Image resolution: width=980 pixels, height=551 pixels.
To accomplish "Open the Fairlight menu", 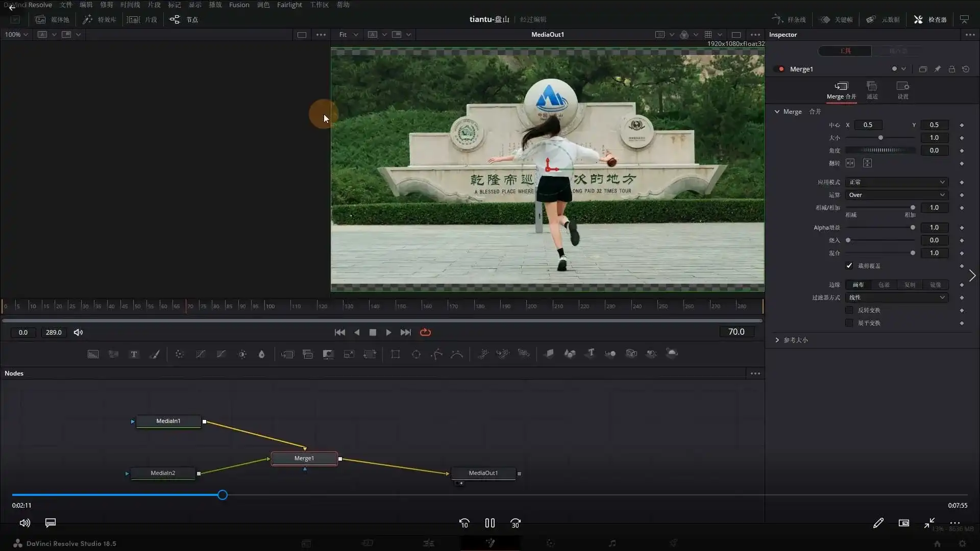I will (x=289, y=5).
